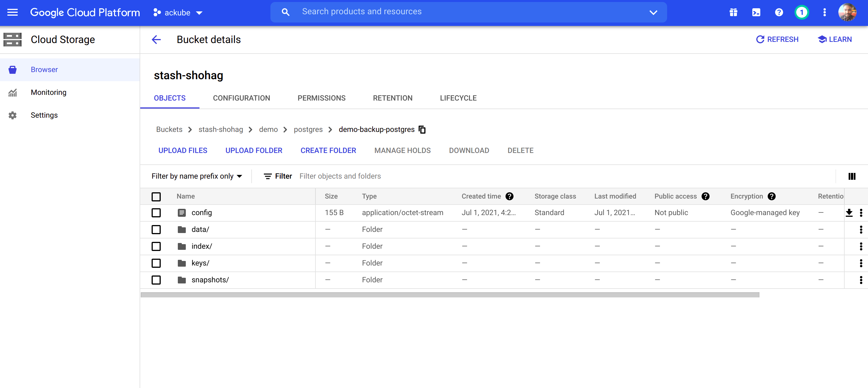
Task: Activate Cloud Shell terminal icon
Action: (x=756, y=13)
